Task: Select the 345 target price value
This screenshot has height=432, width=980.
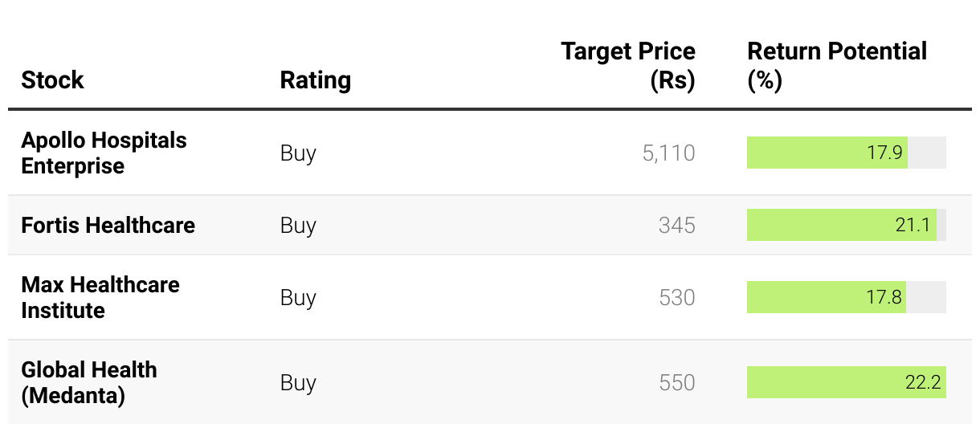Action: 677,225
